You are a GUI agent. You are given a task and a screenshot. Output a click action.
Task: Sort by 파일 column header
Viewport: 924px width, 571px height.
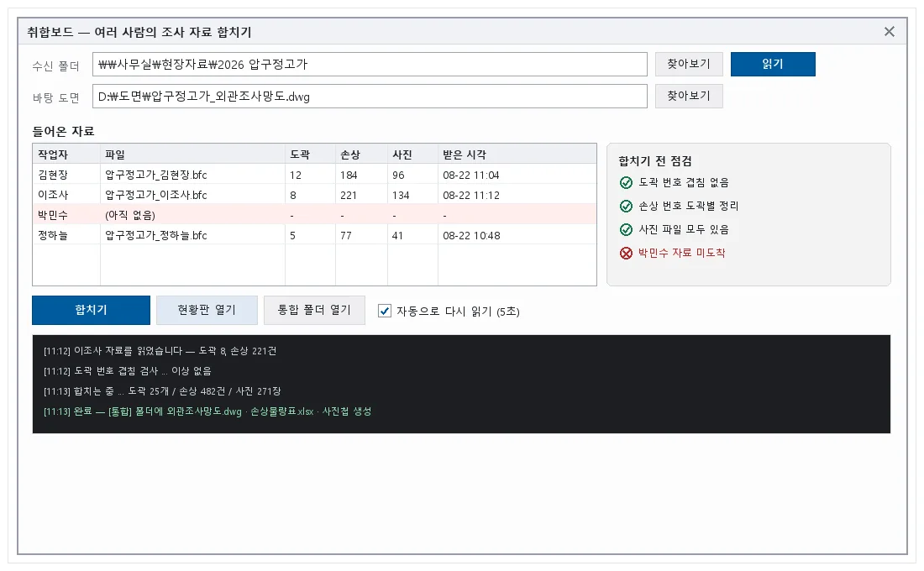point(192,155)
